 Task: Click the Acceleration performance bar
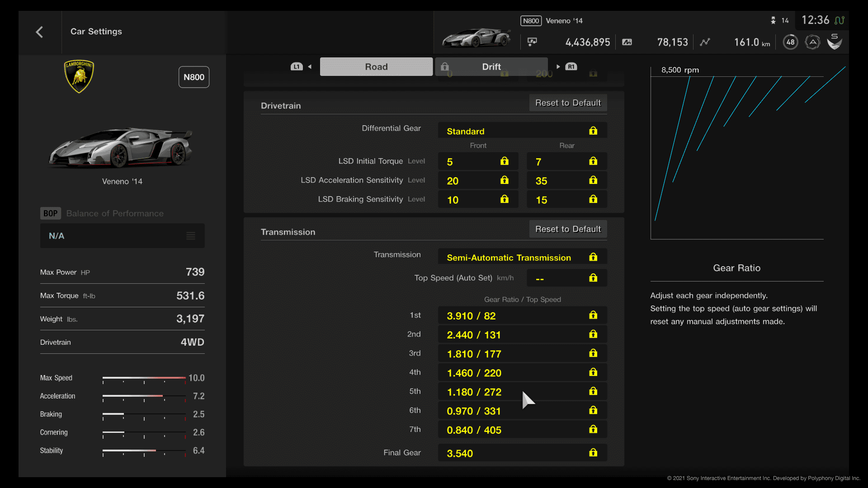(x=144, y=397)
